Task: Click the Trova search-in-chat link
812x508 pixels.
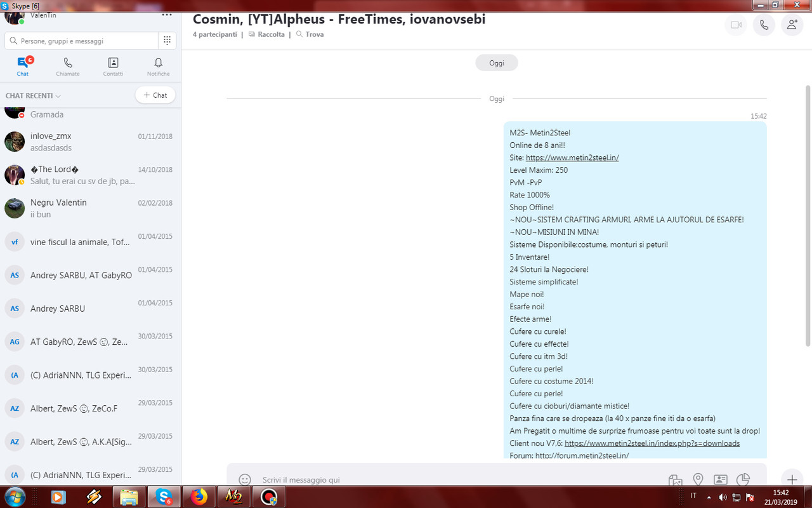Action: (x=310, y=34)
